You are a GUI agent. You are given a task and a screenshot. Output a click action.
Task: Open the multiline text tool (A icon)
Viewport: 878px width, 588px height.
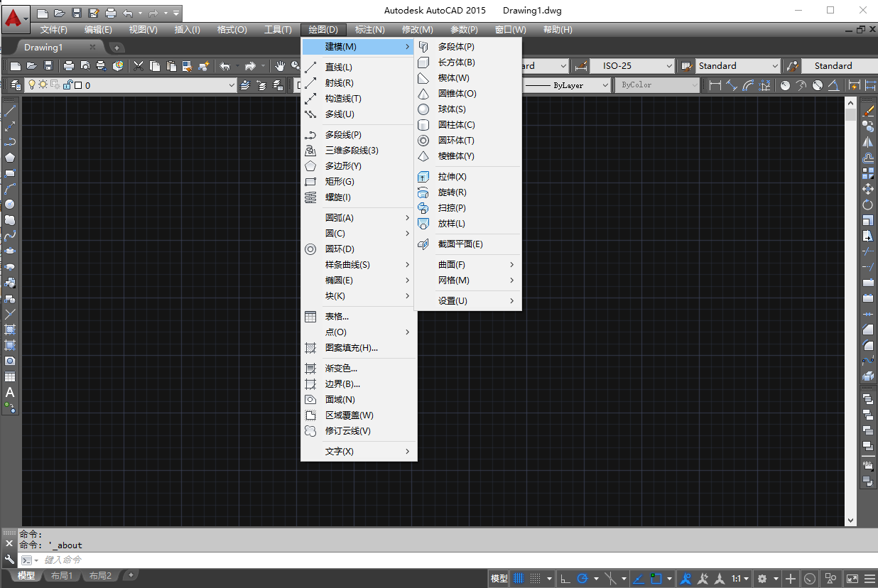tap(9, 393)
